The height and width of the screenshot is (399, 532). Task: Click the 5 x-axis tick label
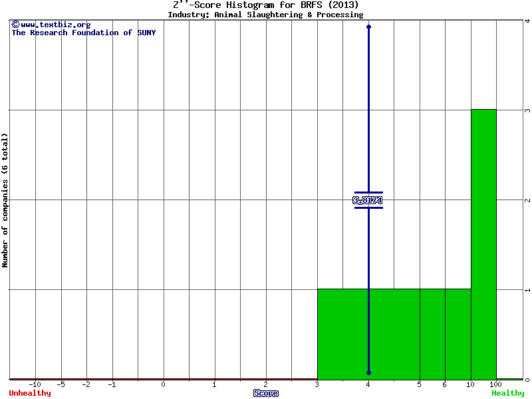pyautogui.click(x=420, y=384)
